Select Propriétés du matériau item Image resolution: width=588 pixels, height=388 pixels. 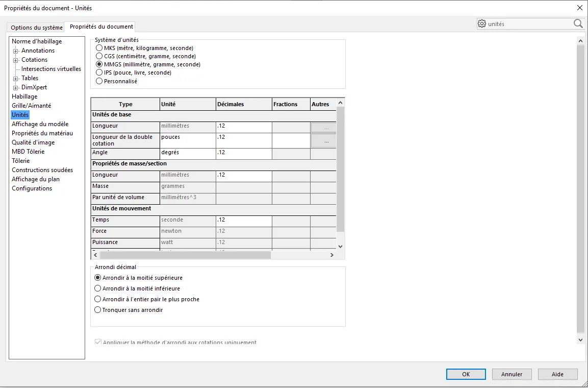click(x=42, y=133)
